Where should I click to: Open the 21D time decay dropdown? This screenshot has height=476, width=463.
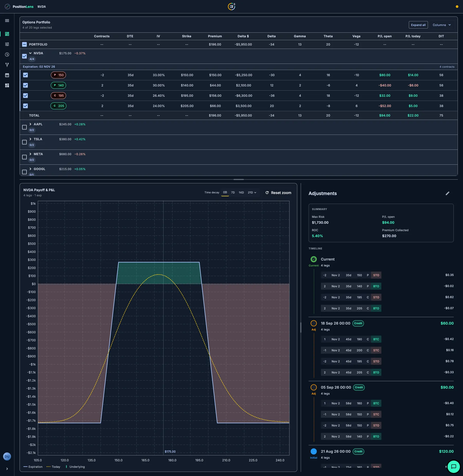(252, 193)
